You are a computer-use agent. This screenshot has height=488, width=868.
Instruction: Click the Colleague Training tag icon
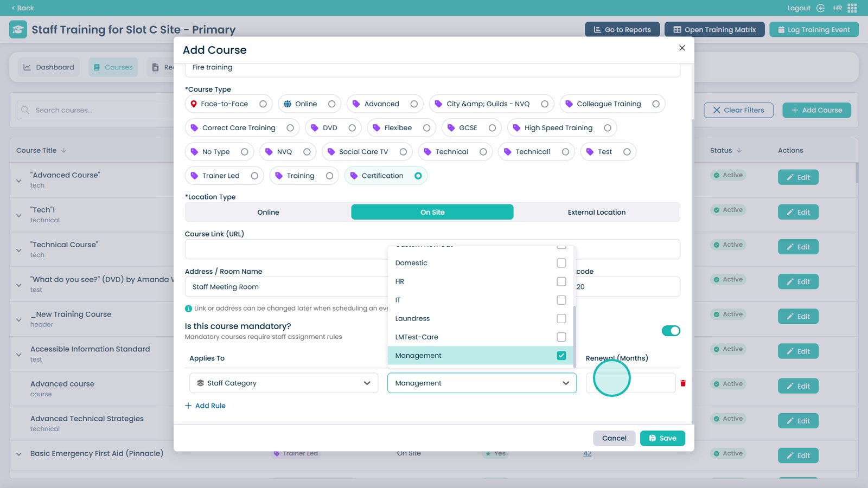(x=569, y=104)
